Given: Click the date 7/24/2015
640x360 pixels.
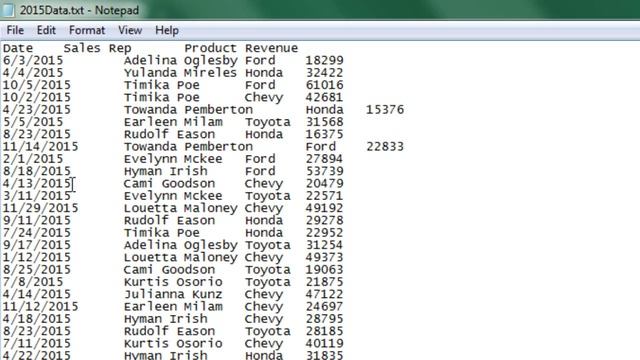Looking at the screenshot, I should click(37, 233).
